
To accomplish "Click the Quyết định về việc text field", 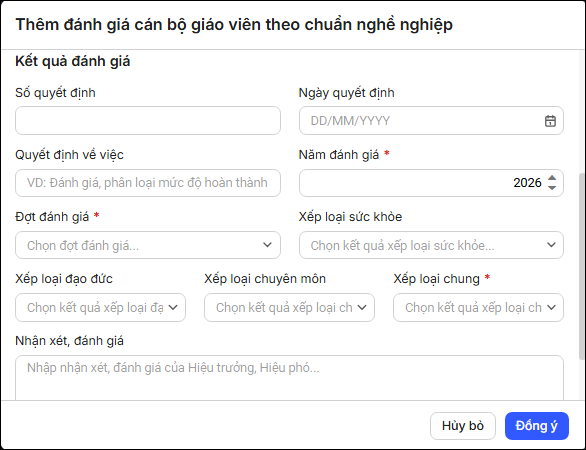I will [x=148, y=183].
